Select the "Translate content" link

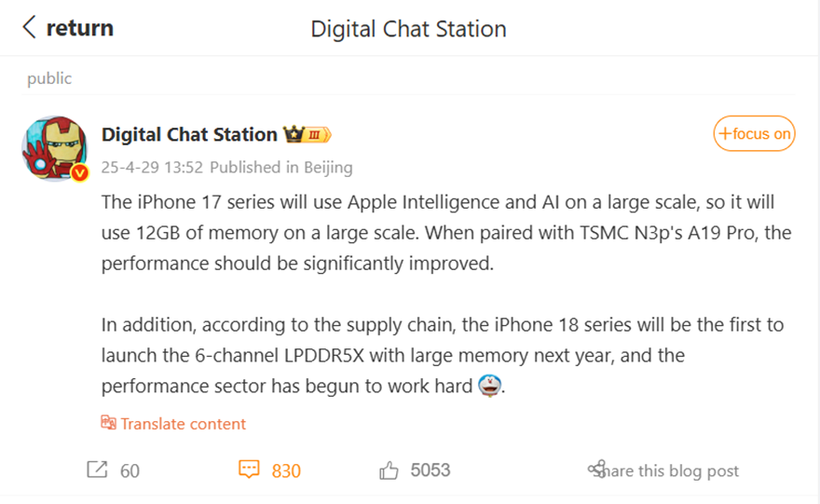pyautogui.click(x=184, y=424)
